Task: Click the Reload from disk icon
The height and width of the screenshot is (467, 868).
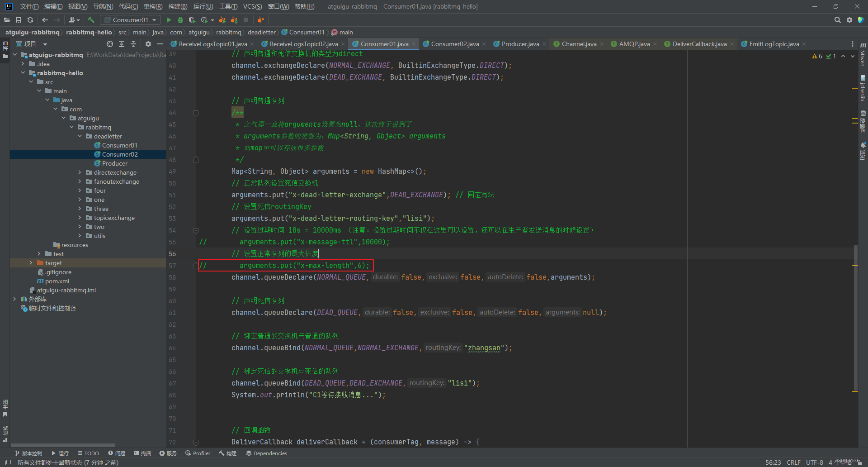Action: pos(30,20)
